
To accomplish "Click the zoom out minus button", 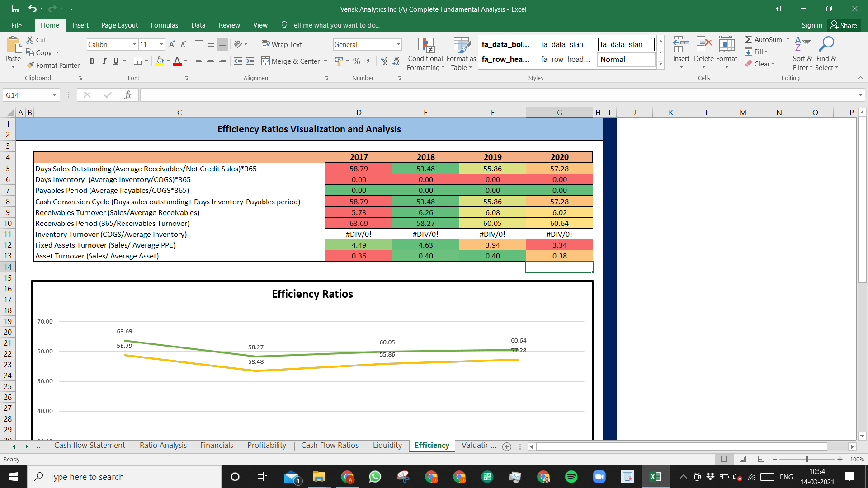I will pyautogui.click(x=775, y=459).
